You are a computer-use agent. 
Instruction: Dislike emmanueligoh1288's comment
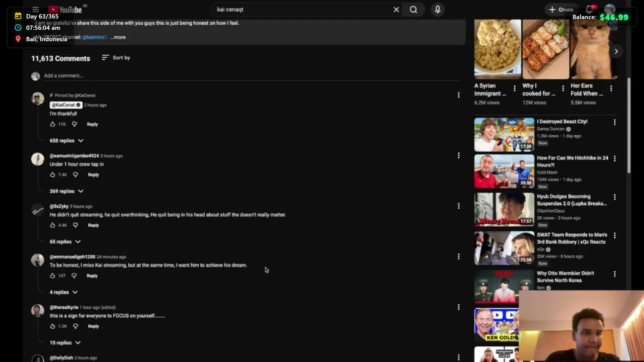74,276
